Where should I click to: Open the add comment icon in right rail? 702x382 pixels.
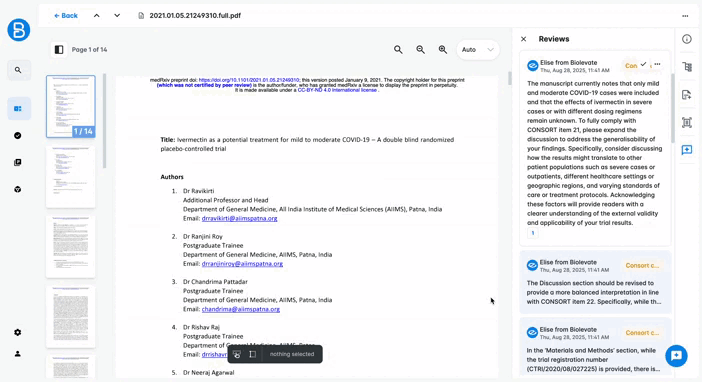tap(687, 150)
